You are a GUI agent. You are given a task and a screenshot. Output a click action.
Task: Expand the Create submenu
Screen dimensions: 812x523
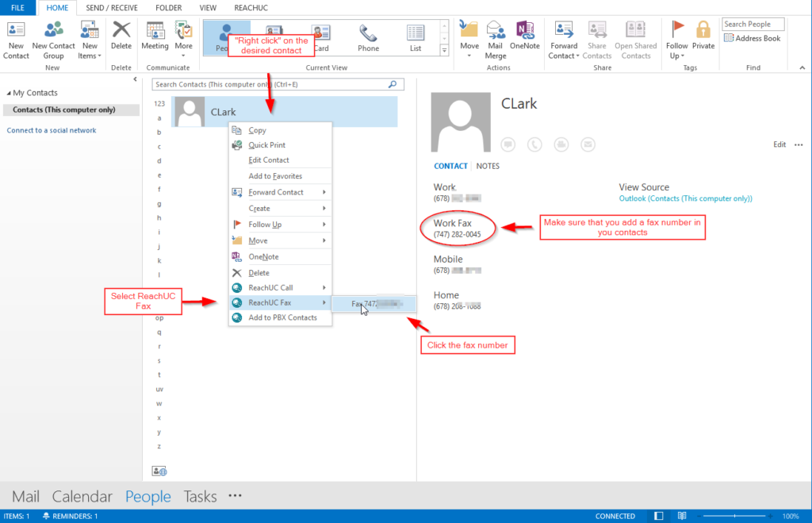pyautogui.click(x=280, y=209)
